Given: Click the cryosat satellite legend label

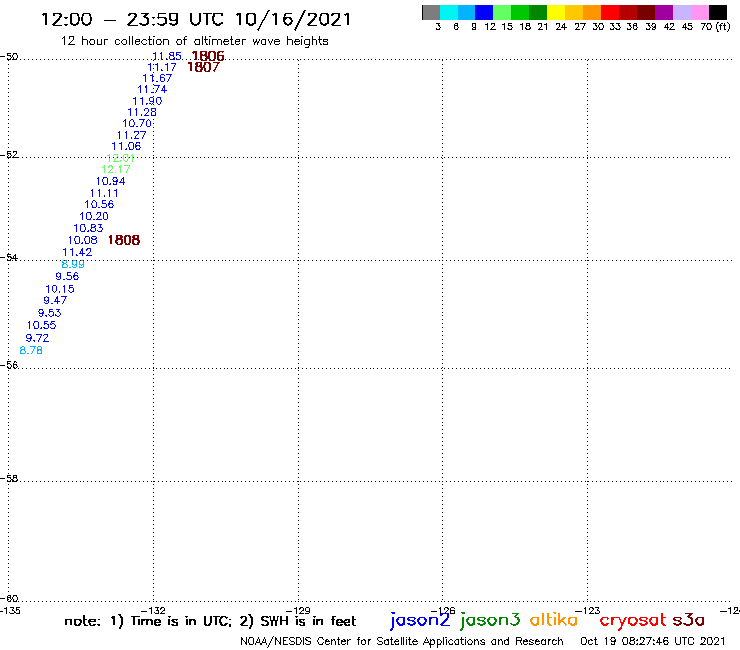Looking at the screenshot, I should 632,621.
